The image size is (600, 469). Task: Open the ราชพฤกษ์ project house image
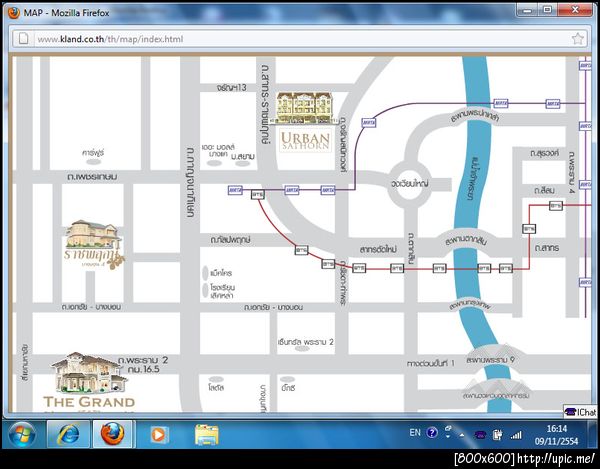93,234
